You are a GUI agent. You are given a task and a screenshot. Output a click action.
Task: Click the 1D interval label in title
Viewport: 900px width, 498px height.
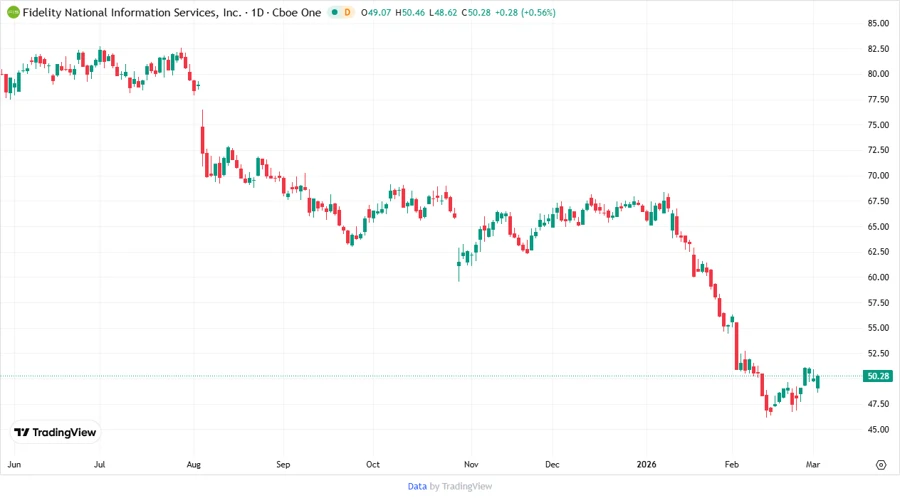pyautogui.click(x=258, y=12)
